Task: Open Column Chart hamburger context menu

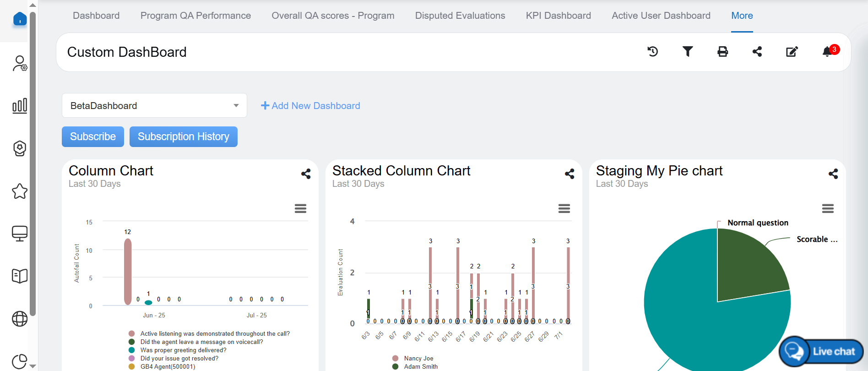Action: (300, 209)
